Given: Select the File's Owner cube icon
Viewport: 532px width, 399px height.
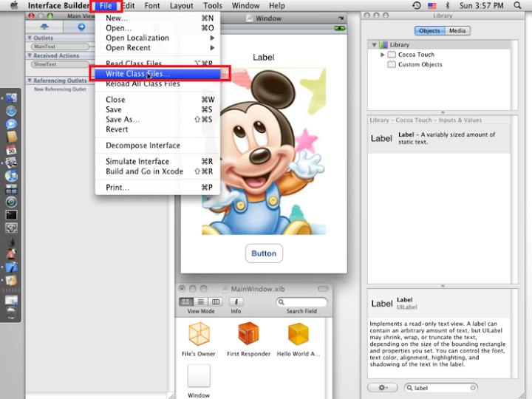Looking at the screenshot, I should click(x=199, y=334).
